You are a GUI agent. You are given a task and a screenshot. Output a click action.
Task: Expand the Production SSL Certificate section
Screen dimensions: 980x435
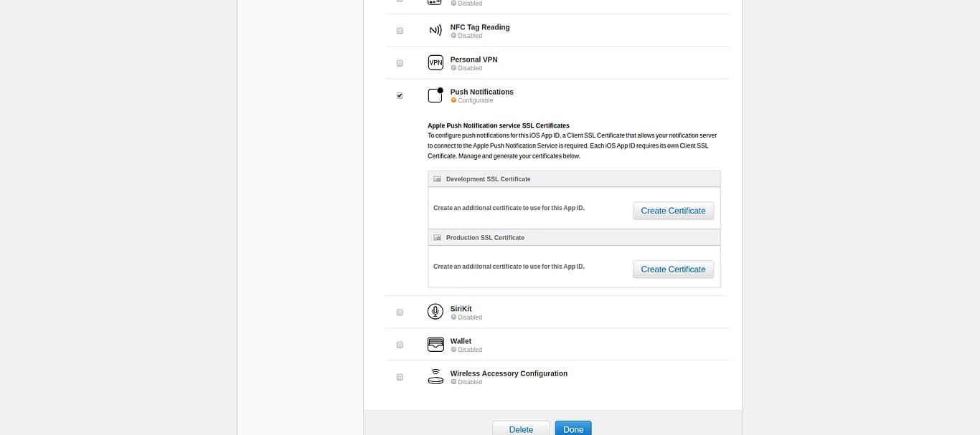pos(484,237)
